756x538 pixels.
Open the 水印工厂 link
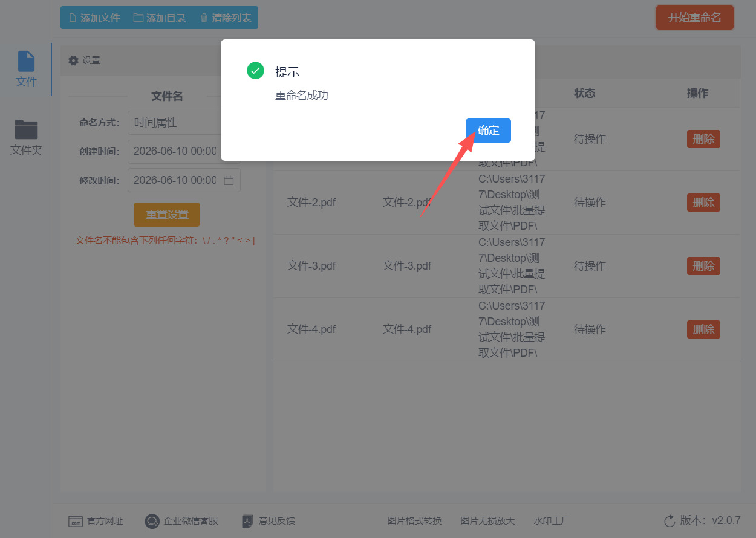point(552,521)
